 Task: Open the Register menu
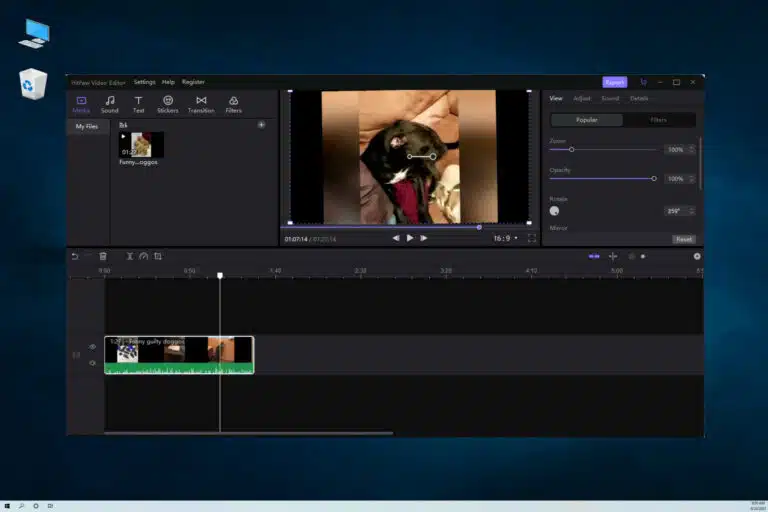point(193,82)
